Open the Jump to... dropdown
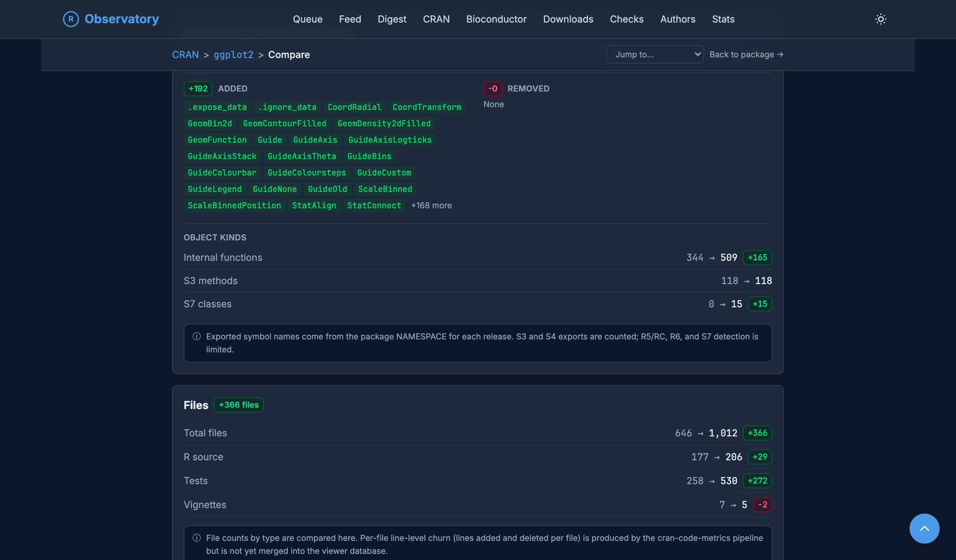Viewport: 956px width, 560px height. point(655,54)
